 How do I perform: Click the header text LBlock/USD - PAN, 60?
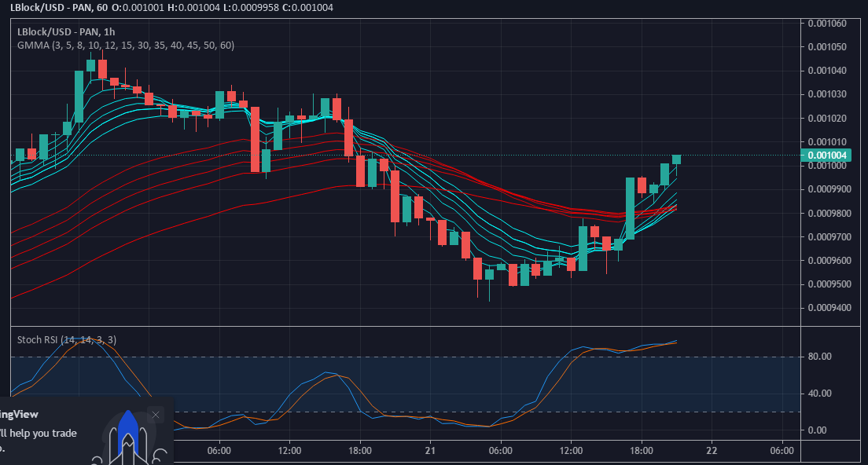(x=59, y=8)
